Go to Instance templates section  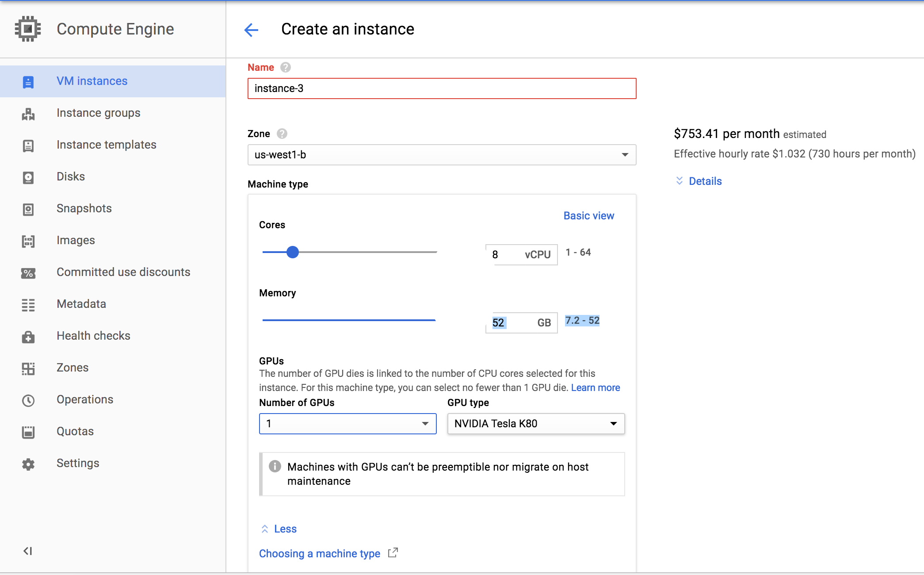click(106, 145)
